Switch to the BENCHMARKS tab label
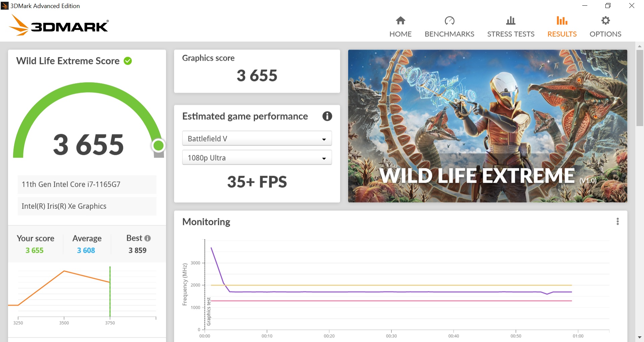 [x=449, y=34]
